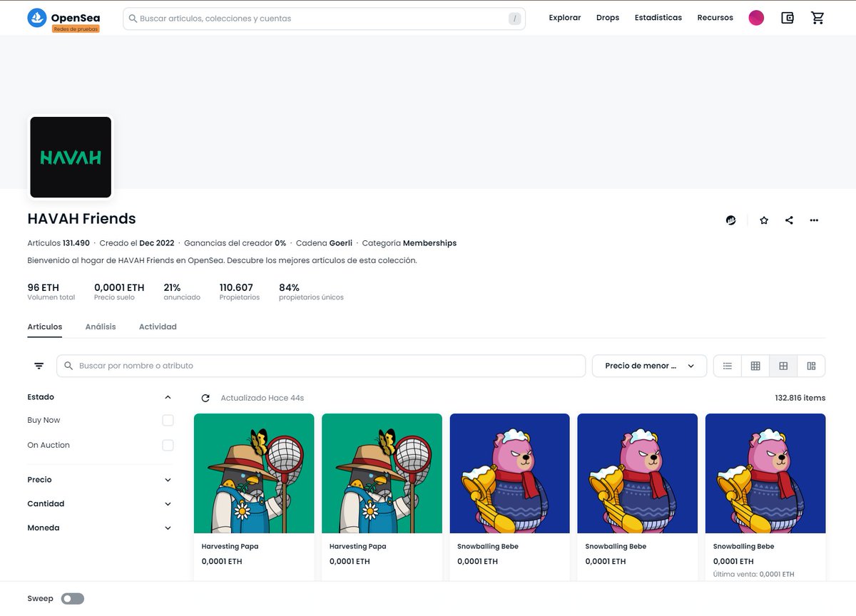Open the 'Precio de menor' sort dropdown
This screenshot has height=616, width=856.
pos(649,366)
